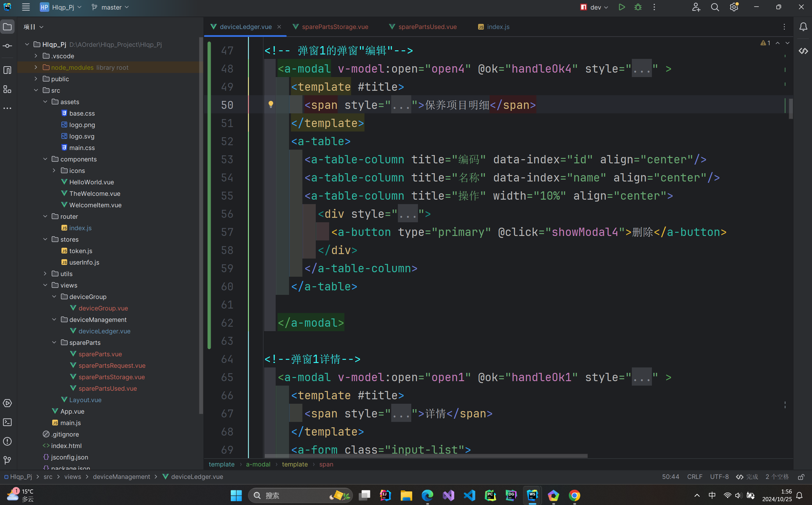Click the 50:44 caret position widget

(670, 477)
